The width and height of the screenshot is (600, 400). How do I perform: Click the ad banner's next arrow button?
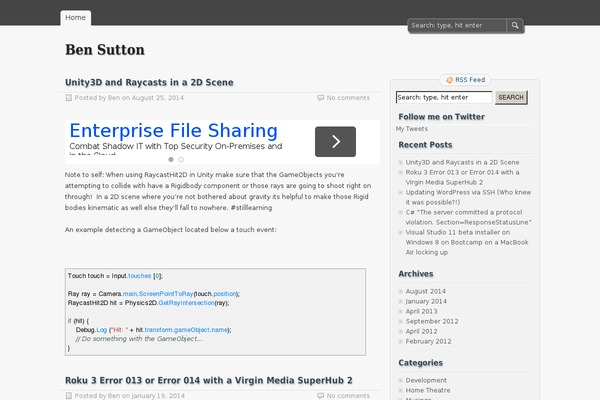[x=335, y=141]
